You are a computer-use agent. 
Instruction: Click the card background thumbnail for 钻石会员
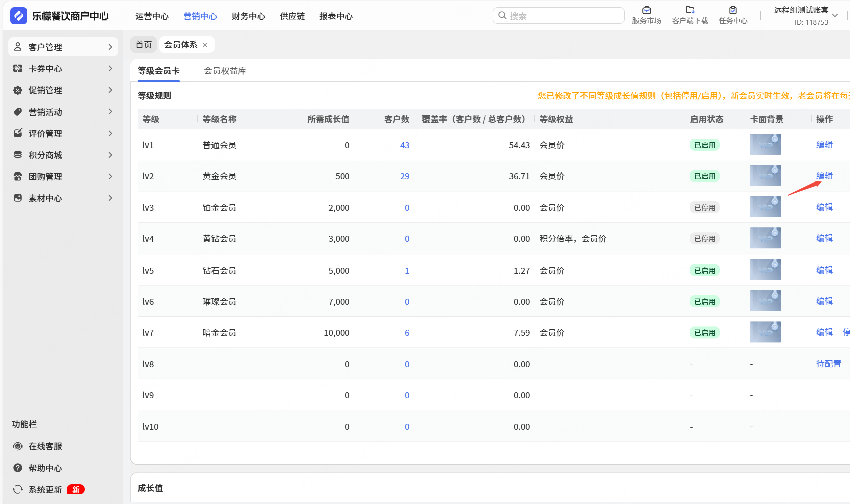coord(765,270)
